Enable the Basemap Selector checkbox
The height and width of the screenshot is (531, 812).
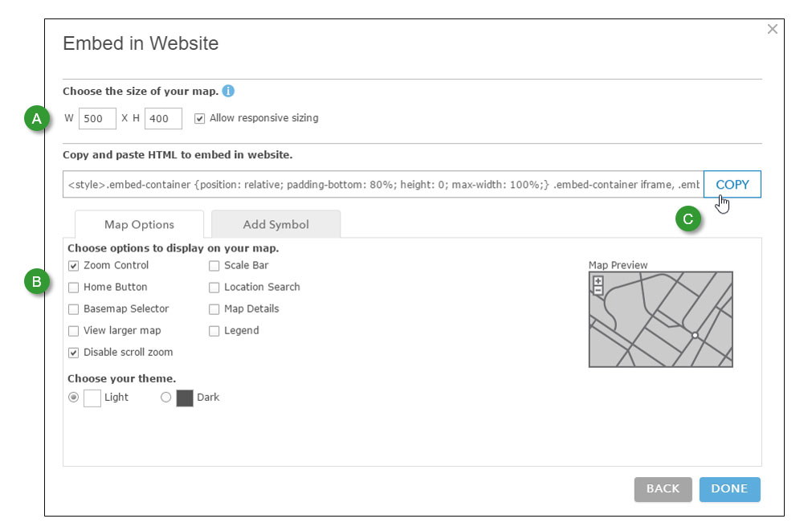[x=74, y=309]
